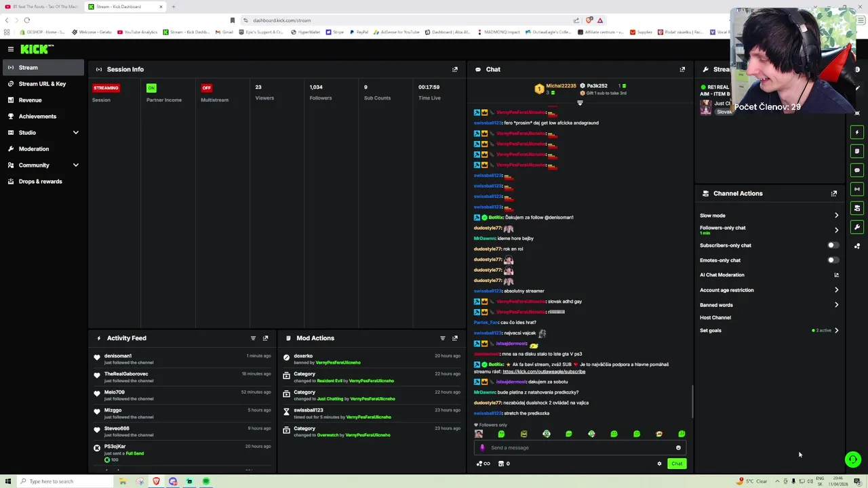Image resolution: width=868 pixels, height=488 pixels.
Task: Click the purple microphone icon in message box
Action: tap(483, 447)
